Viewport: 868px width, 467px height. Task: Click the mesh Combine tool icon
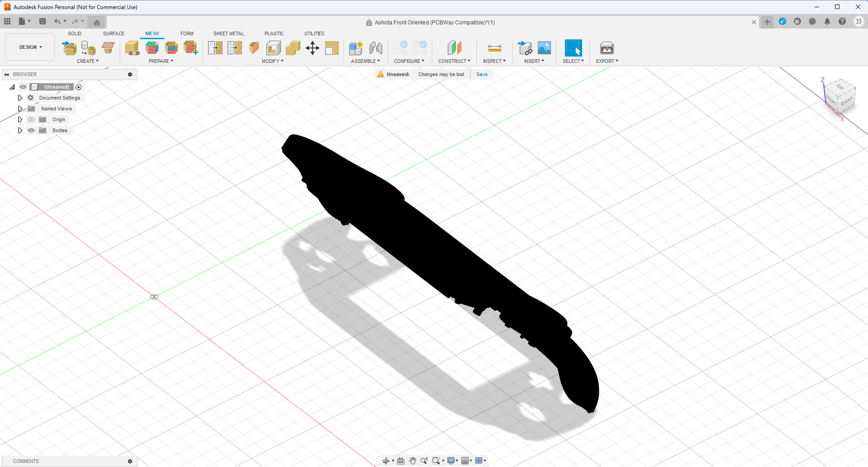pyautogui.click(x=293, y=48)
